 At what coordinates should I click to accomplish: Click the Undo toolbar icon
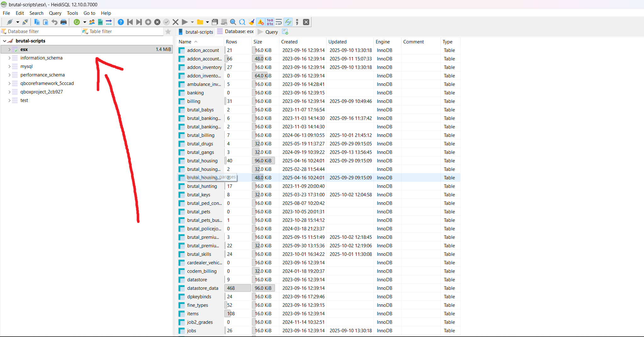tap(54, 22)
